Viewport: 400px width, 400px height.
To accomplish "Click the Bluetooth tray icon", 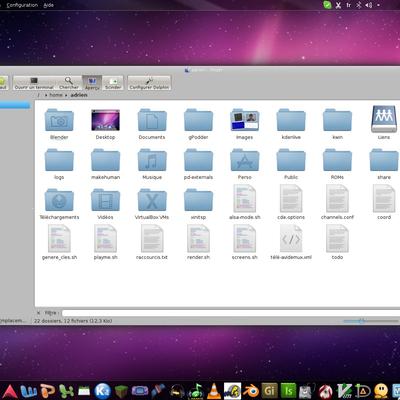I will (359, 5).
